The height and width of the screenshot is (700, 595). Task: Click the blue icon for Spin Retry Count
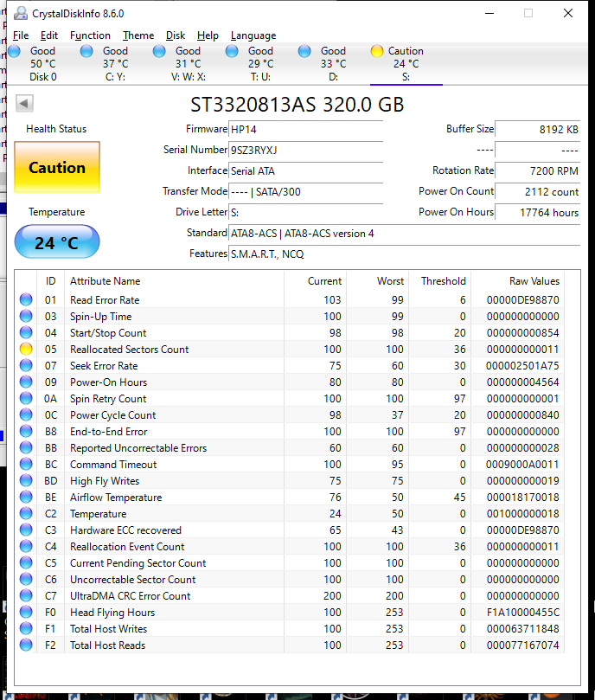tap(26, 398)
